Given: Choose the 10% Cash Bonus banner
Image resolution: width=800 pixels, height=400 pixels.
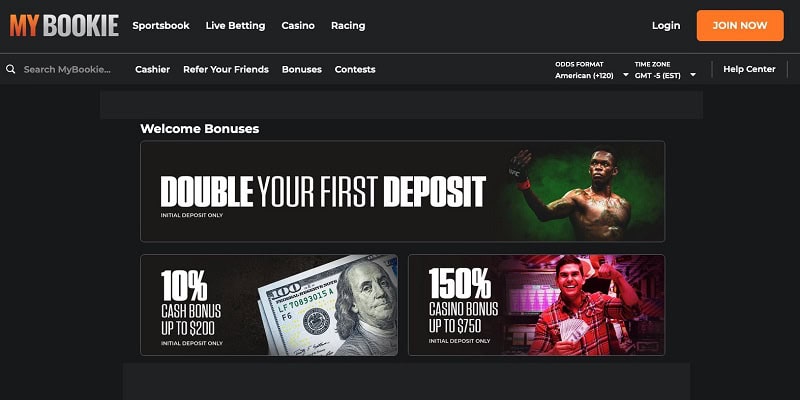Looking at the screenshot, I should point(269,305).
